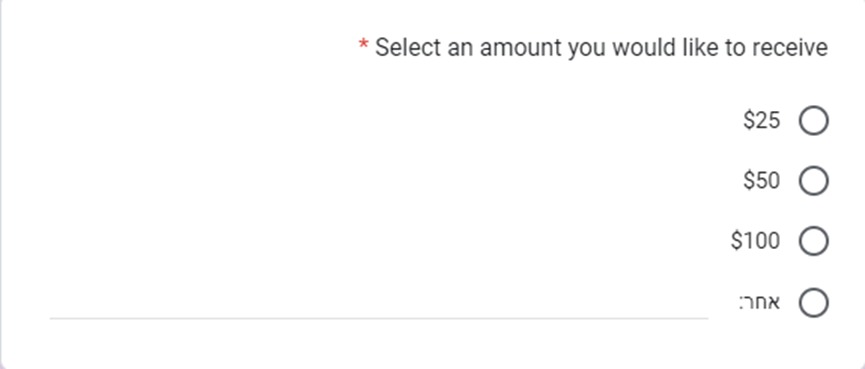Click the אחר: label text
The image size is (865, 369).
(759, 302)
